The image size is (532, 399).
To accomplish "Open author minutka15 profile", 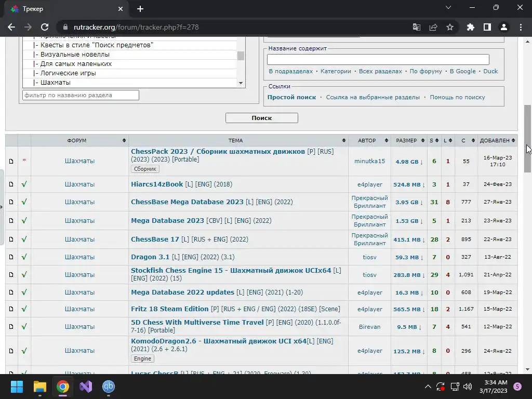I will [369, 161].
